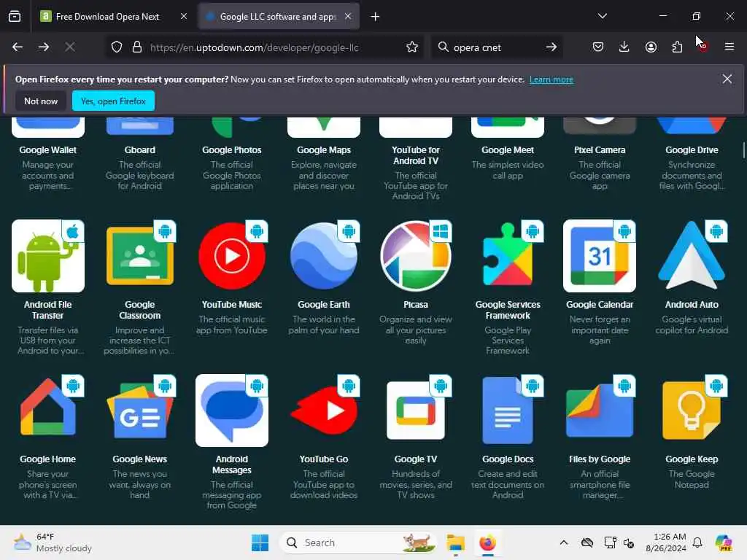Click the Firefox taskbar icon
The image size is (747, 560).
click(x=487, y=542)
